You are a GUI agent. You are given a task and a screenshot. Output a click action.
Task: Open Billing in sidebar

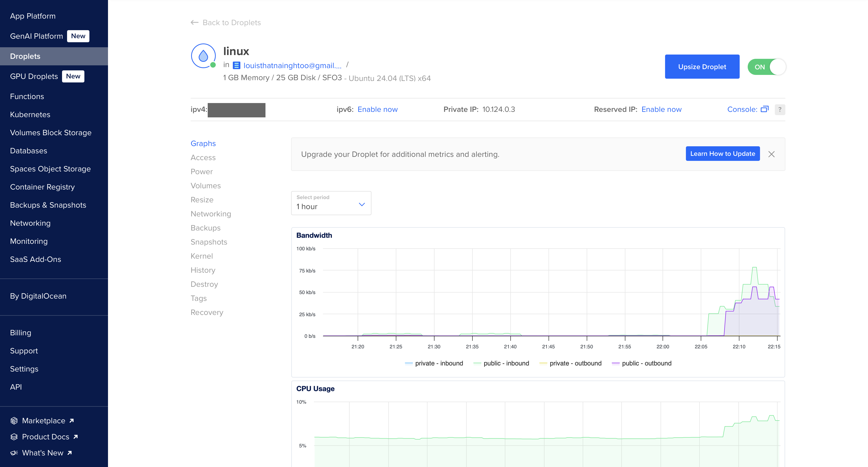pos(21,333)
